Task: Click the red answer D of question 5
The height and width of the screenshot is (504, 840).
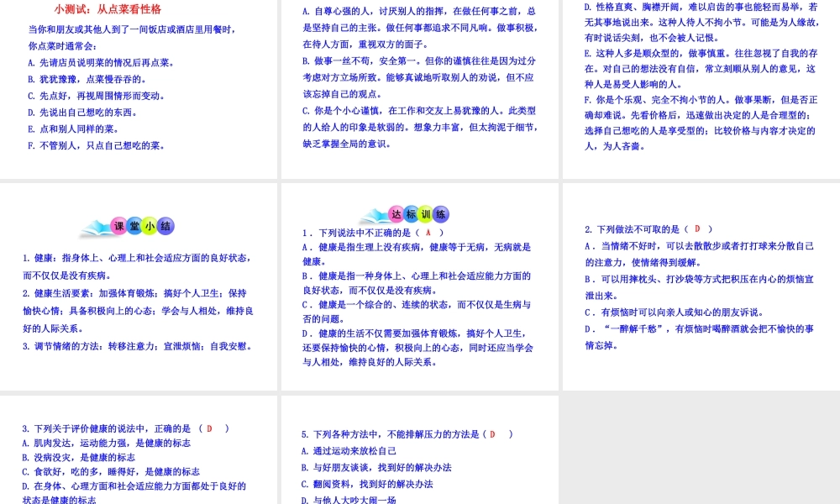Action: tap(492, 434)
